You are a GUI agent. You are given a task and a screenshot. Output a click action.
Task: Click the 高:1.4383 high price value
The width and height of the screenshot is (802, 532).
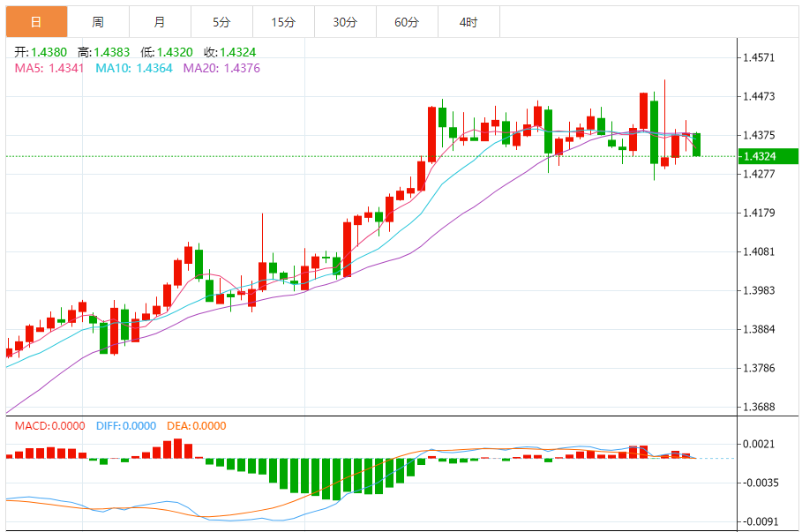103,52
